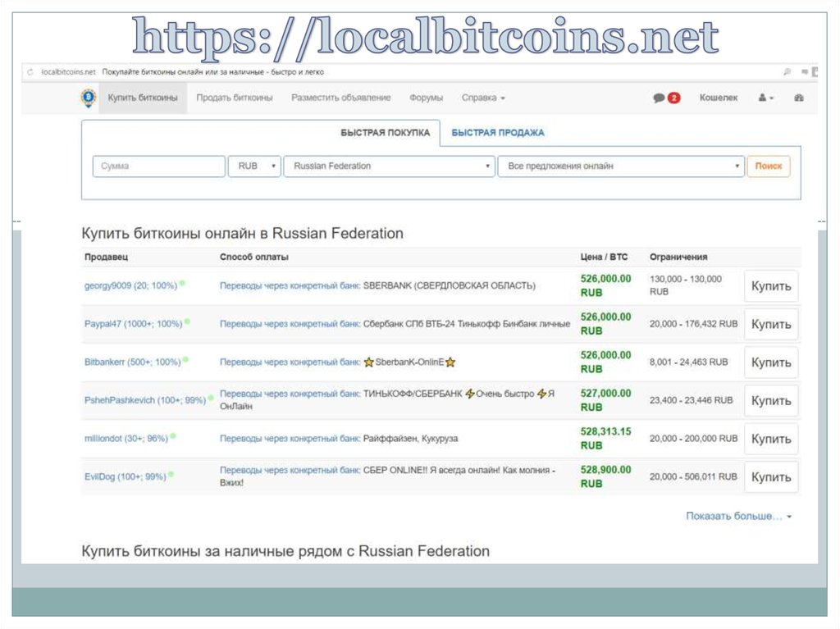840x629 pixels.
Task: Open seller milliondot profile link
Action: click(x=126, y=438)
